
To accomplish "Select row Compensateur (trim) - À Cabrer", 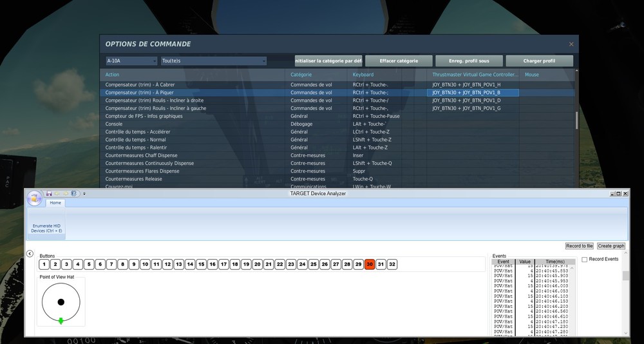I will (x=337, y=84).
